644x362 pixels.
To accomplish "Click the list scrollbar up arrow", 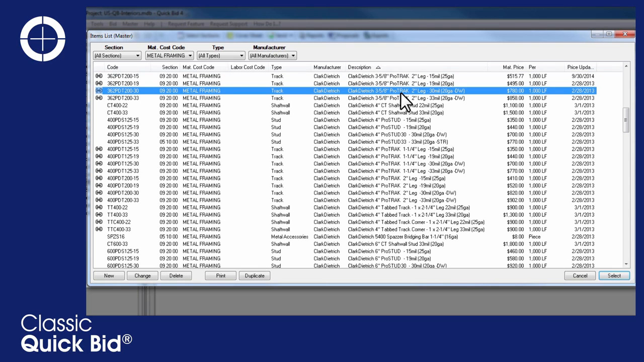I will pyautogui.click(x=626, y=66).
